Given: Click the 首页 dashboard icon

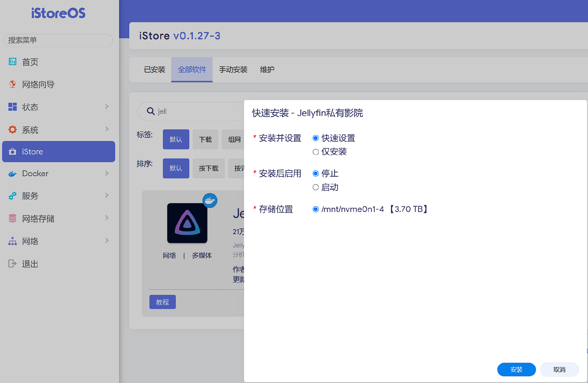Looking at the screenshot, I should coord(13,61).
